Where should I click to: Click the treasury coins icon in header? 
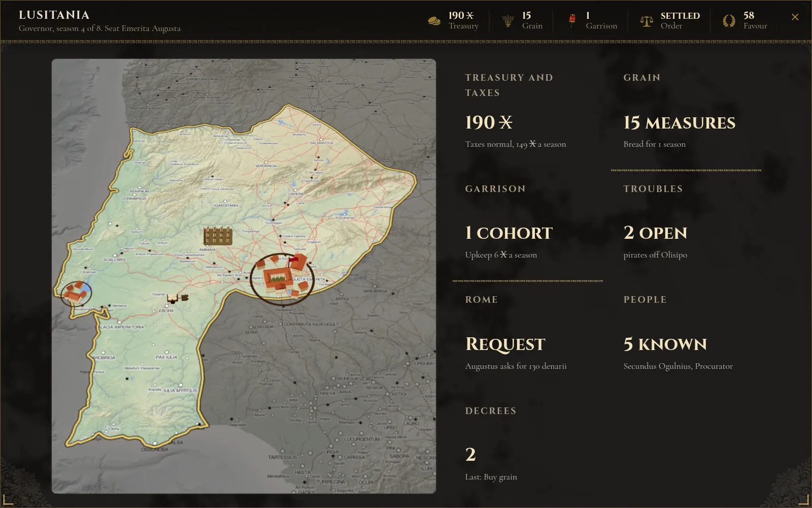[434, 21]
